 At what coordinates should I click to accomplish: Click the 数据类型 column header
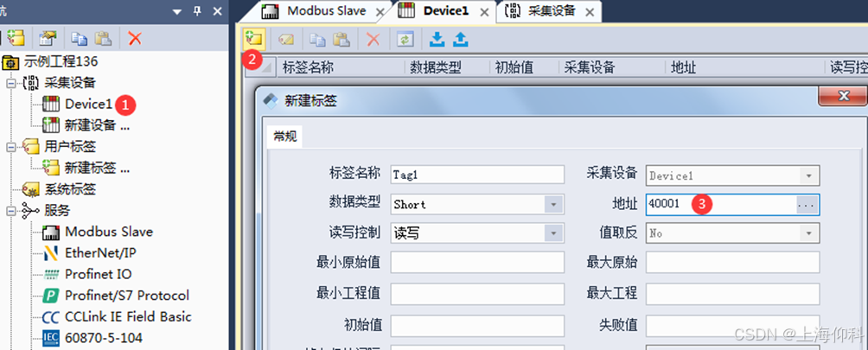[447, 67]
